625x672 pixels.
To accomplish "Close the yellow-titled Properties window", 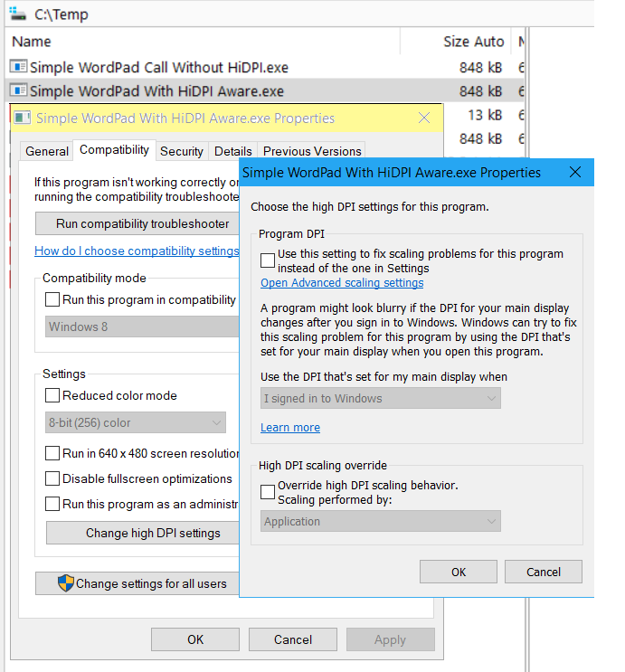I will (424, 118).
